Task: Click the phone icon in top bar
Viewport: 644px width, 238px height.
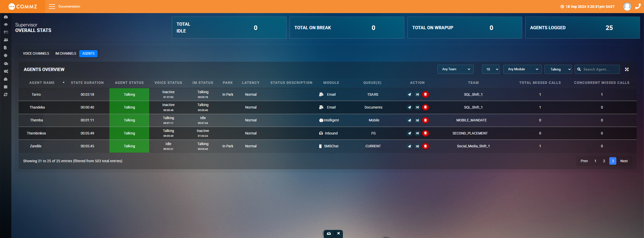Action: pos(638,6)
